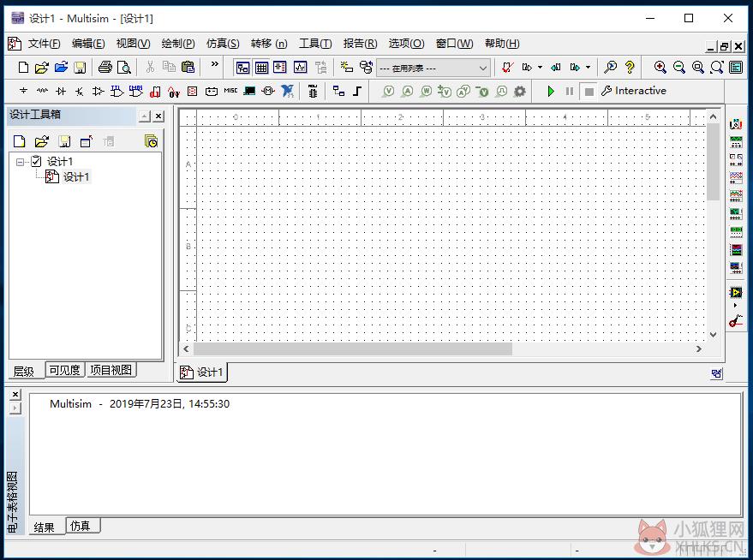Place a hierarchical block icon
The height and width of the screenshot is (560, 753).
pyautogui.click(x=339, y=91)
